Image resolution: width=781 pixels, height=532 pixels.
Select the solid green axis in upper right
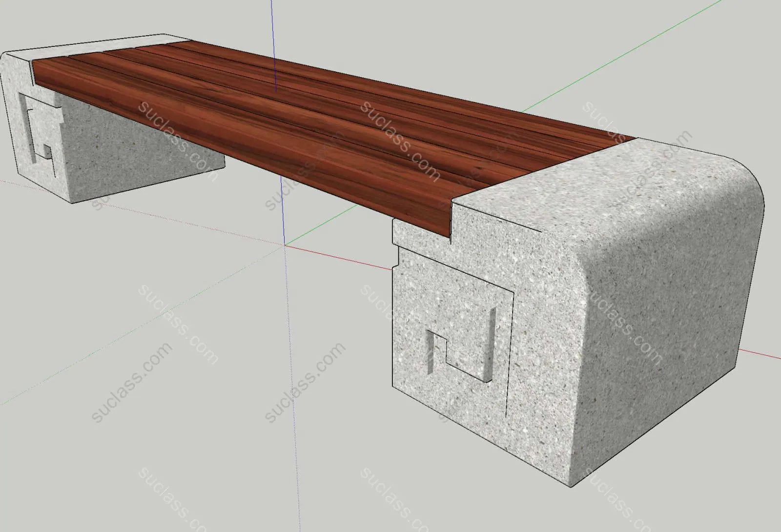click(635, 54)
